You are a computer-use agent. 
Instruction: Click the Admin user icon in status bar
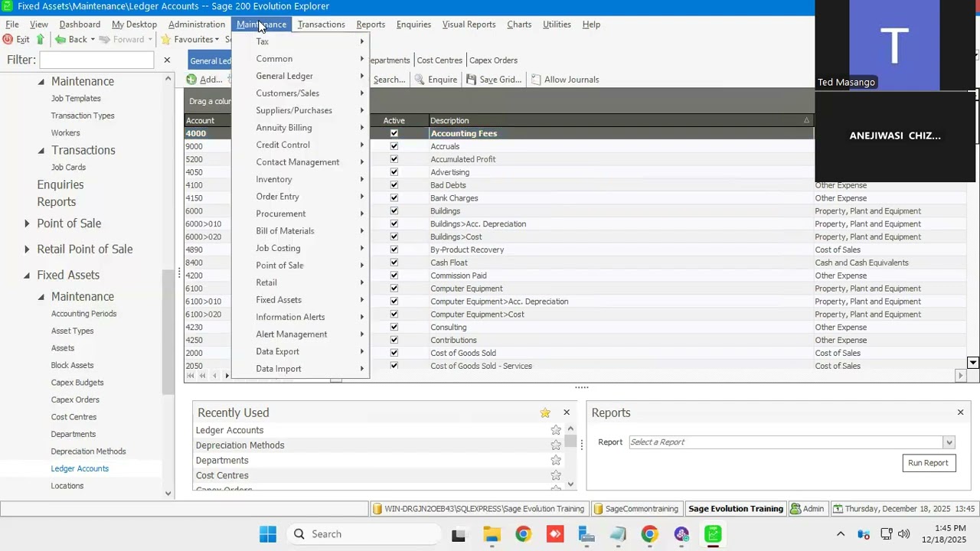(795, 509)
